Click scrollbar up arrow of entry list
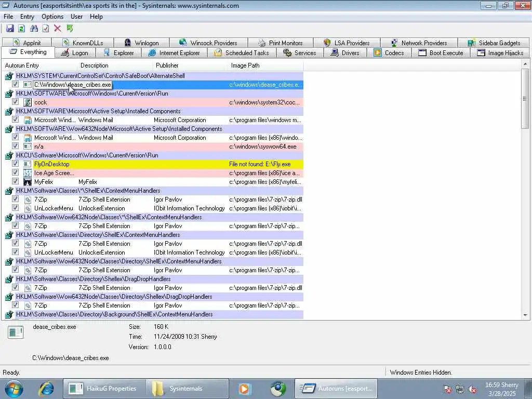The image size is (532, 399). [x=525, y=64]
